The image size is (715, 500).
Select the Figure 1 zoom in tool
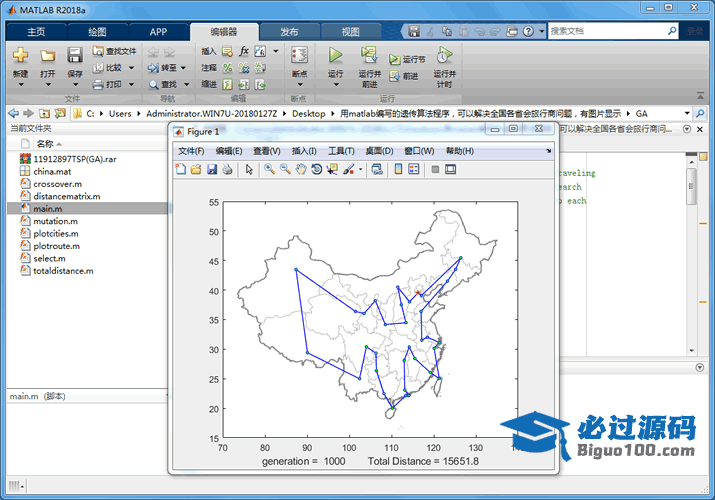(x=269, y=170)
